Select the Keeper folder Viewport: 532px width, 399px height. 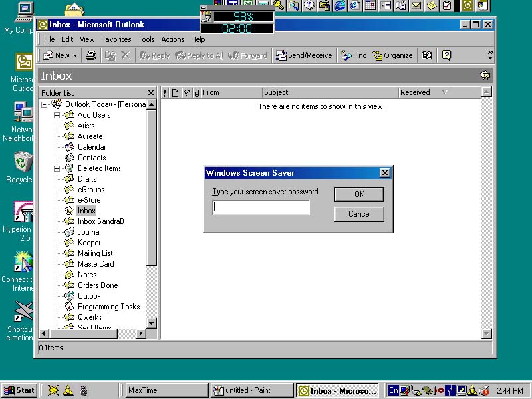pyautogui.click(x=89, y=243)
